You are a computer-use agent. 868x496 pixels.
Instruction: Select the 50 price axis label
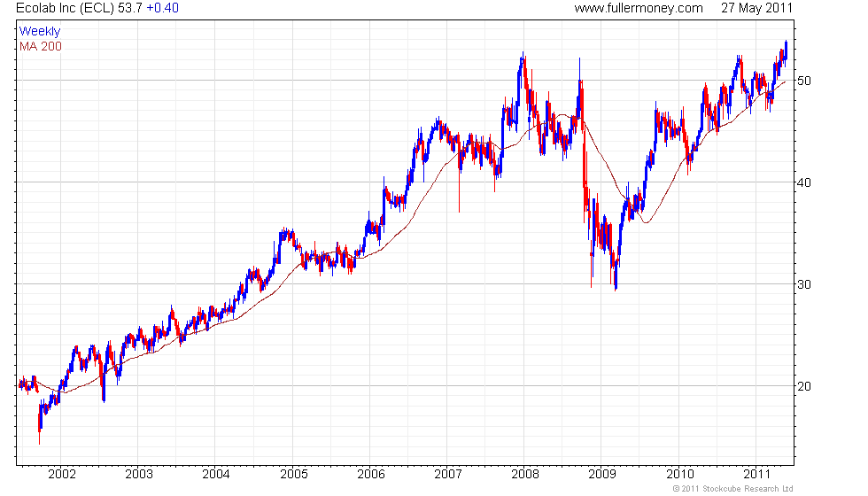click(x=804, y=81)
